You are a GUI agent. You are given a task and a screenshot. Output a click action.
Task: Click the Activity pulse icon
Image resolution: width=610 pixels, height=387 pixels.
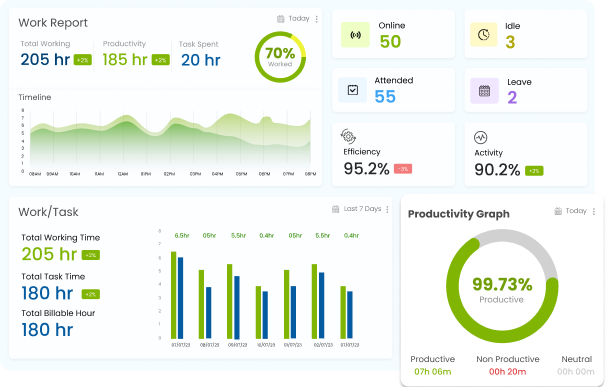(480, 137)
